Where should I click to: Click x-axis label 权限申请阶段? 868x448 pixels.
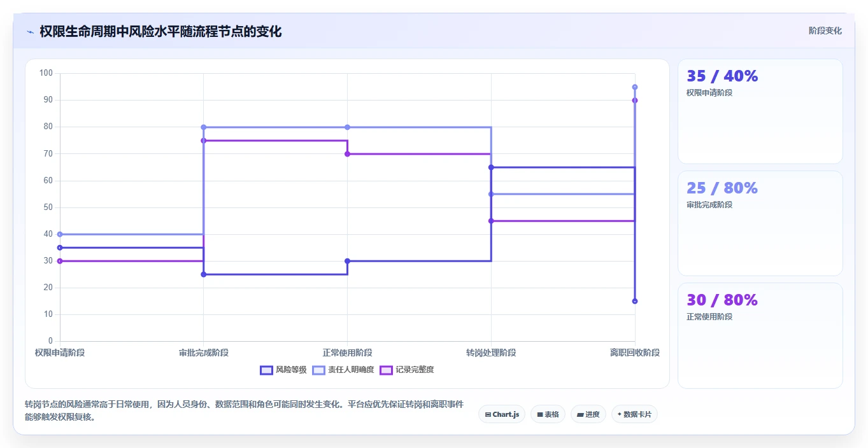(60, 353)
